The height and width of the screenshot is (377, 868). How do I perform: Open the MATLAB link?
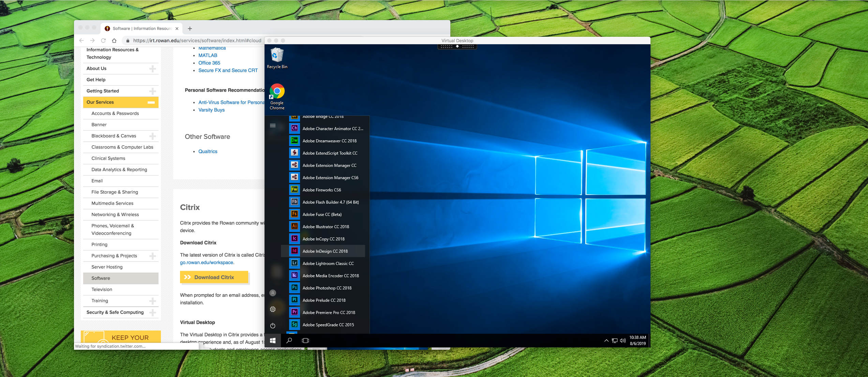point(208,56)
